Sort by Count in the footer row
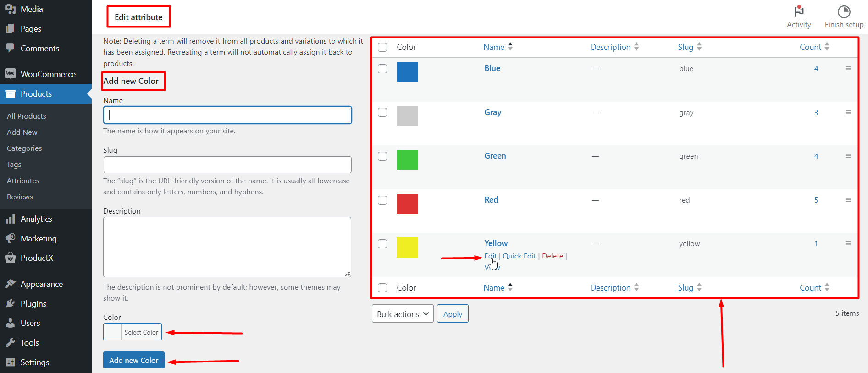 point(814,287)
